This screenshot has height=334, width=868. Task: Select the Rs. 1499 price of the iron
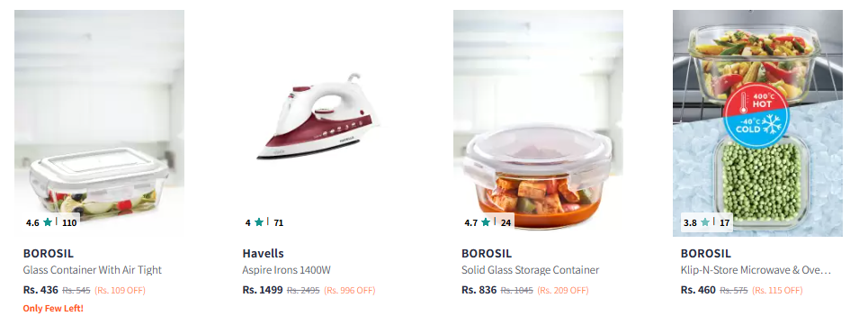[263, 290]
